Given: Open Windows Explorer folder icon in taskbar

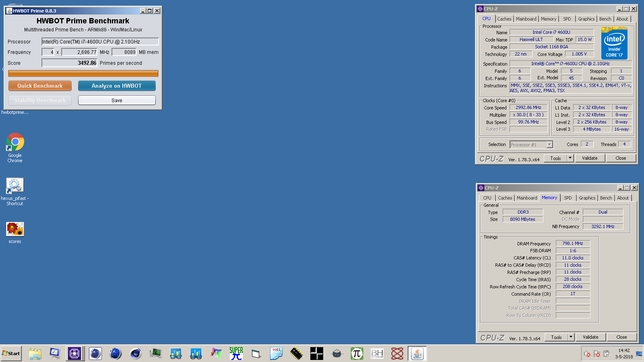Looking at the screenshot, I should [35, 354].
